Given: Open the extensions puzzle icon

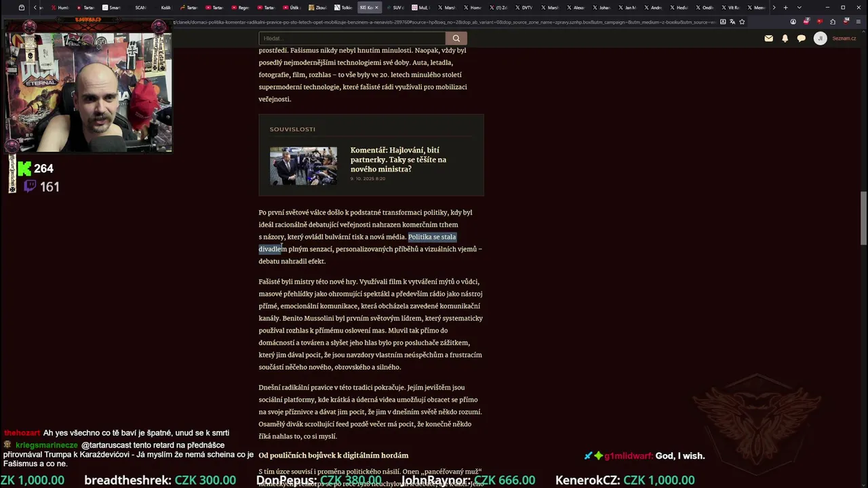Looking at the screenshot, I should point(833,22).
